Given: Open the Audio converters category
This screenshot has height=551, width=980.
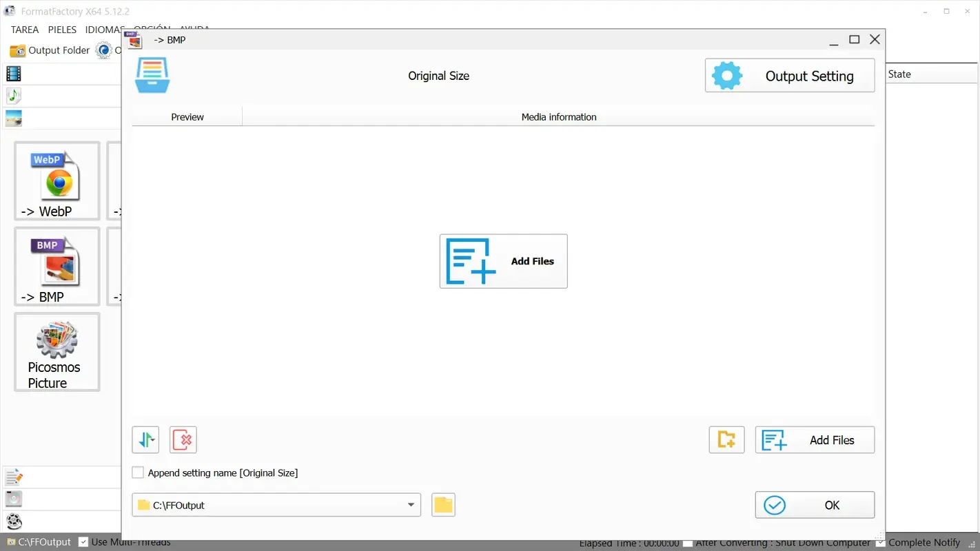Looking at the screenshot, I should [12, 96].
